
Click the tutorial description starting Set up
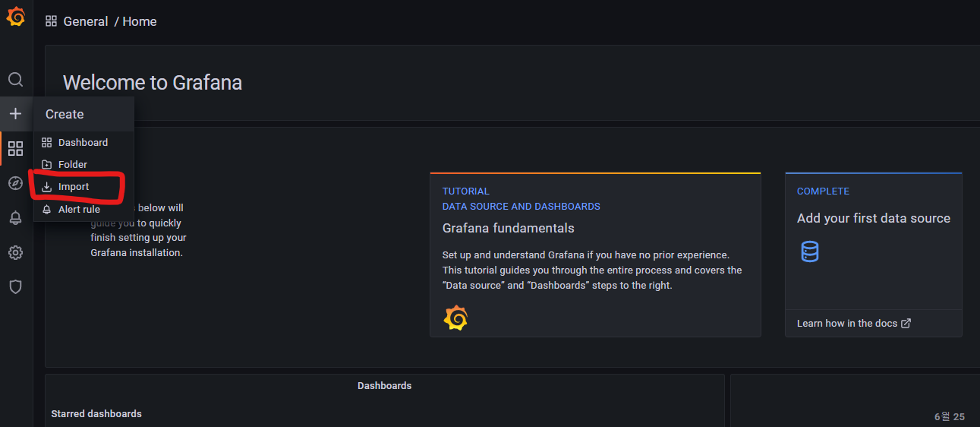[592, 270]
